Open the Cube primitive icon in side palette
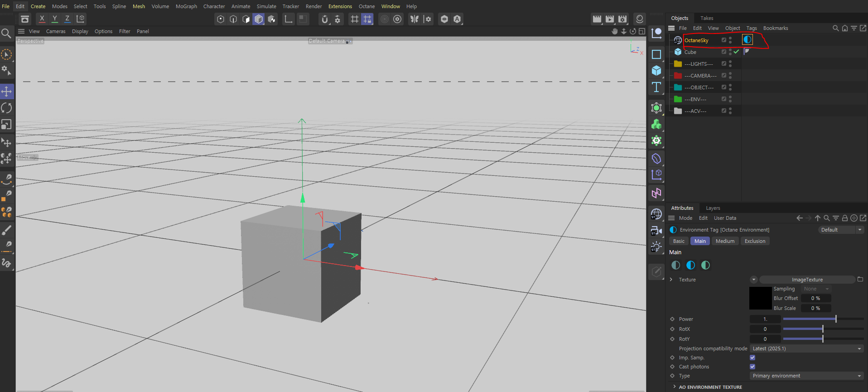The image size is (868, 392). 656,71
